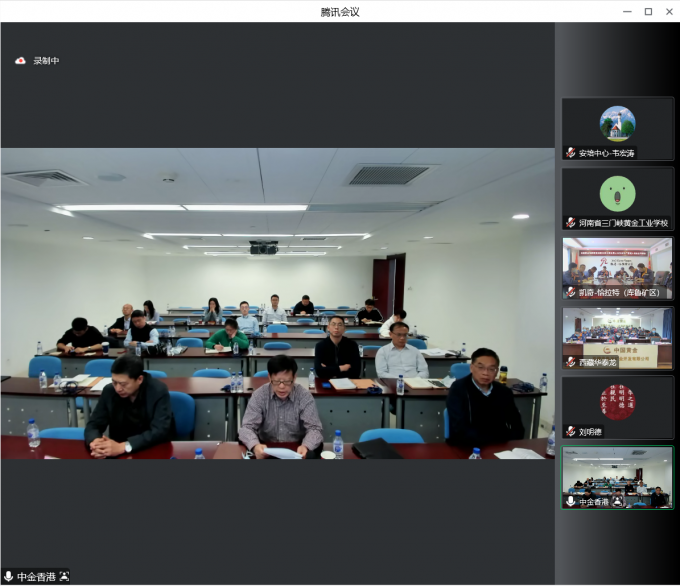Click the landscape avatar of 安培中心-韦宏涛
Image resolution: width=680 pixels, height=586 pixels.
tap(618, 124)
